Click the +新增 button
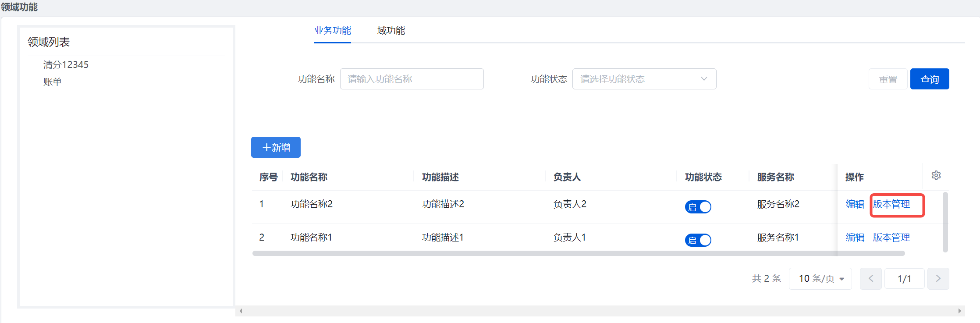This screenshot has height=323, width=980. pos(276,147)
